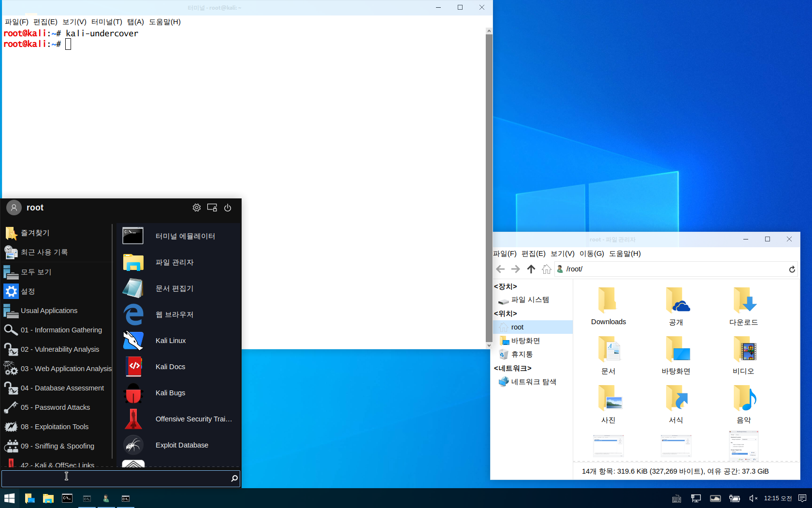Go back in file manager

click(x=500, y=269)
